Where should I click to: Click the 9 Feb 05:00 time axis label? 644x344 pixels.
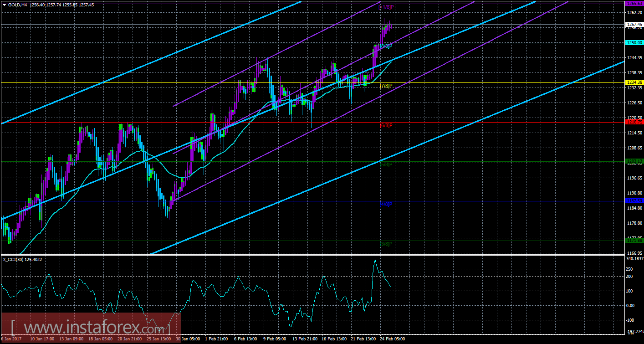click(275, 339)
